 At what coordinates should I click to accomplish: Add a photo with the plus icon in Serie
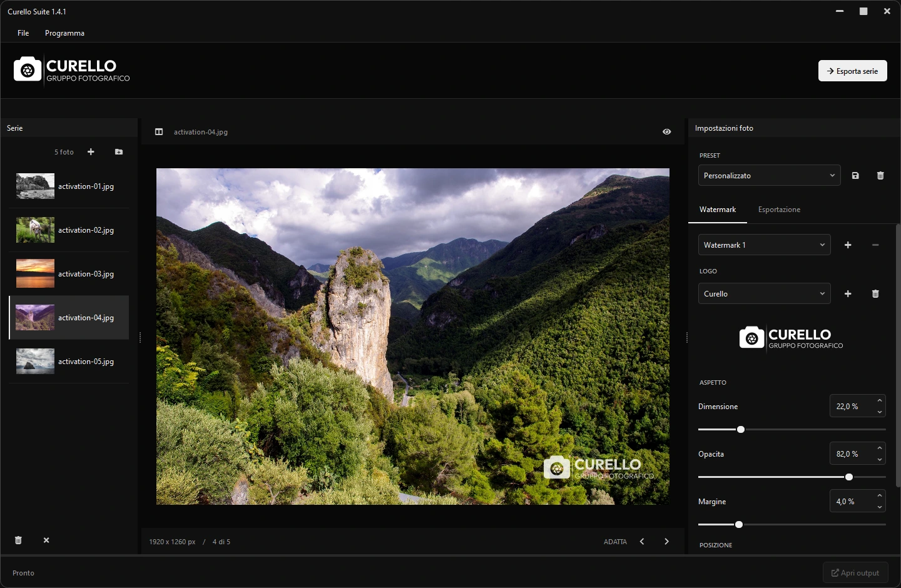[x=91, y=152]
